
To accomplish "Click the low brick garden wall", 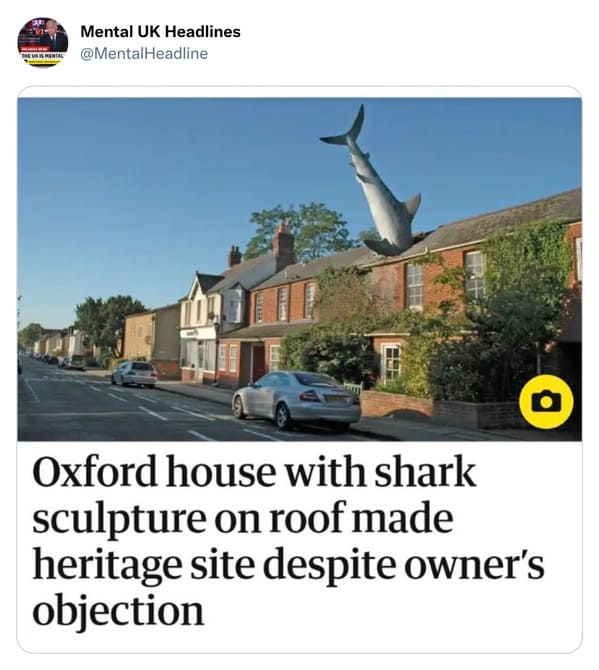I will click(x=396, y=404).
